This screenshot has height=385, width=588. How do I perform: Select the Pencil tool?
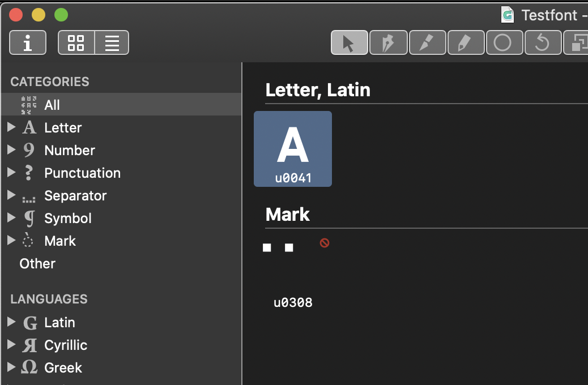click(x=466, y=42)
